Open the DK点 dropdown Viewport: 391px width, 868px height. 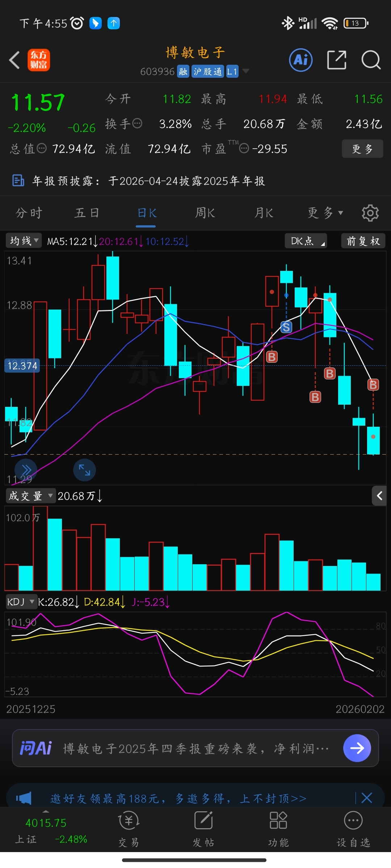tap(306, 241)
